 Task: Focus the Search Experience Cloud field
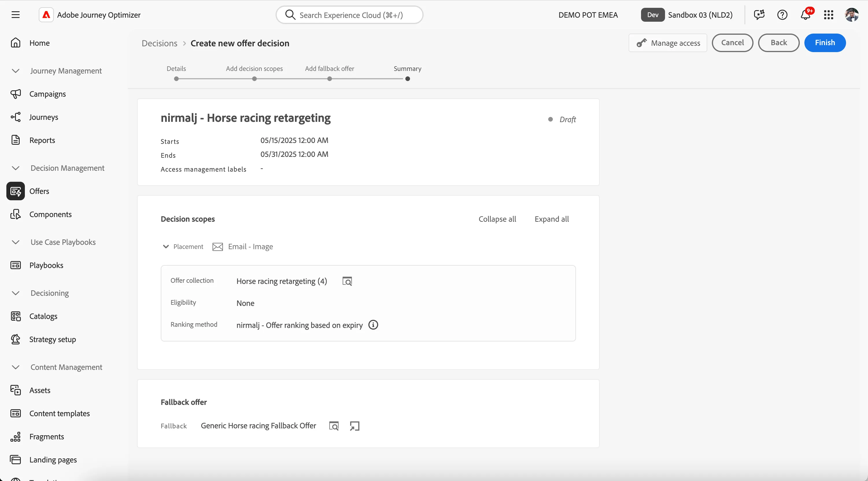(x=349, y=15)
